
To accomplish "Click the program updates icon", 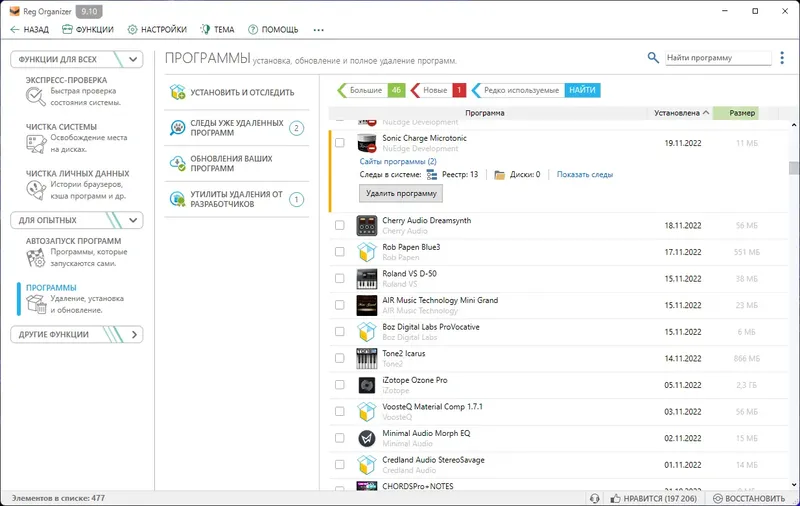I will (178, 163).
